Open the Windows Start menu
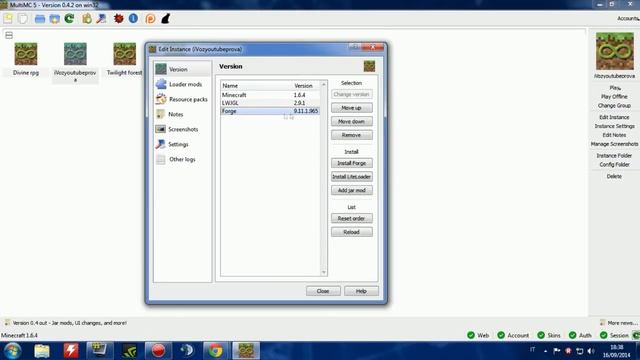The height and width of the screenshot is (360, 640). 13,351
